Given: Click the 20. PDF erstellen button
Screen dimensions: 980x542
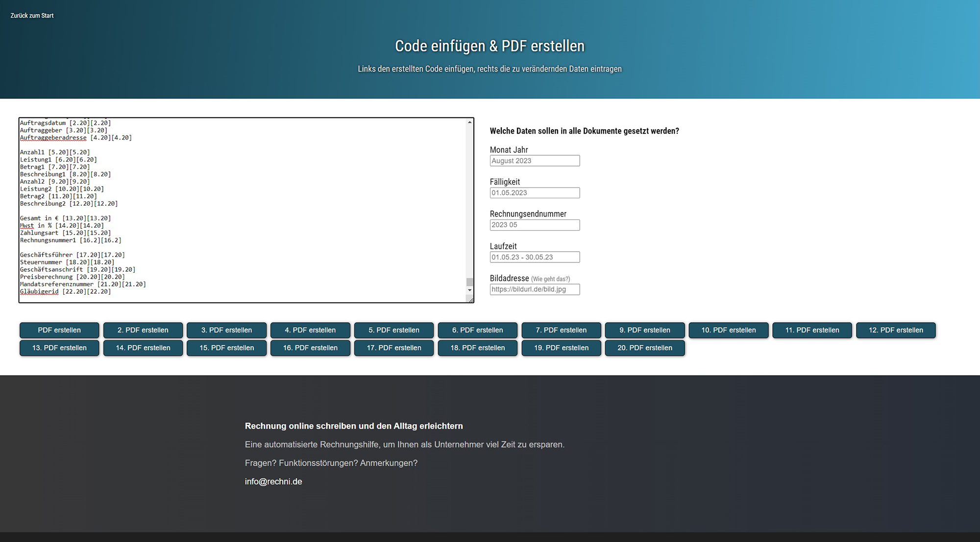Looking at the screenshot, I should point(644,348).
